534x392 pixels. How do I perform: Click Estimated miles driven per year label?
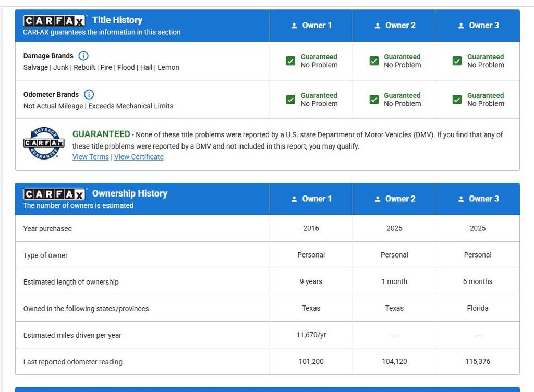pos(72,335)
